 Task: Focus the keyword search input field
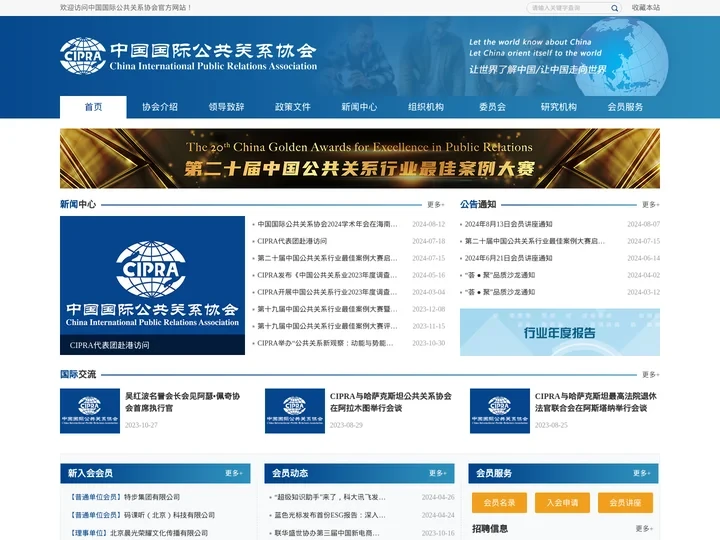568,8
